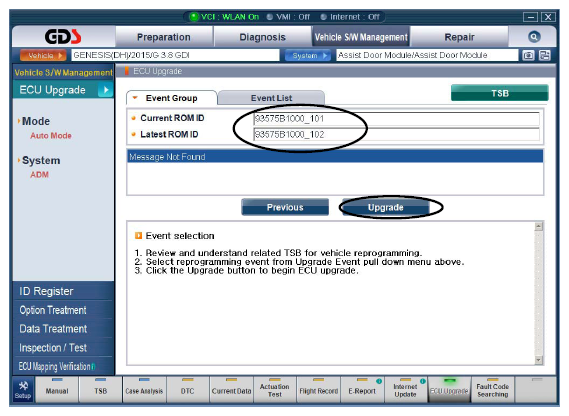569x416 pixels.
Task: Click the Upgrade button
Action: tap(385, 207)
